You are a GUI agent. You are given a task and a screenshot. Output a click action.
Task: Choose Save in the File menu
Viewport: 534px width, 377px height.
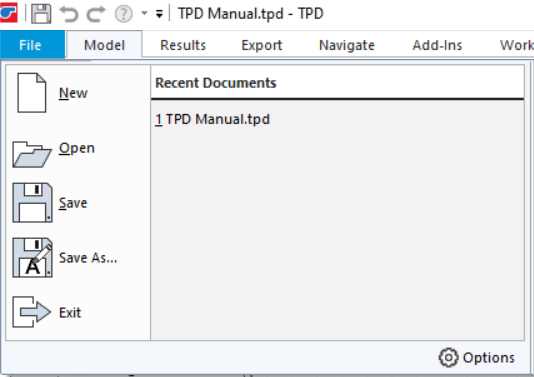73,203
